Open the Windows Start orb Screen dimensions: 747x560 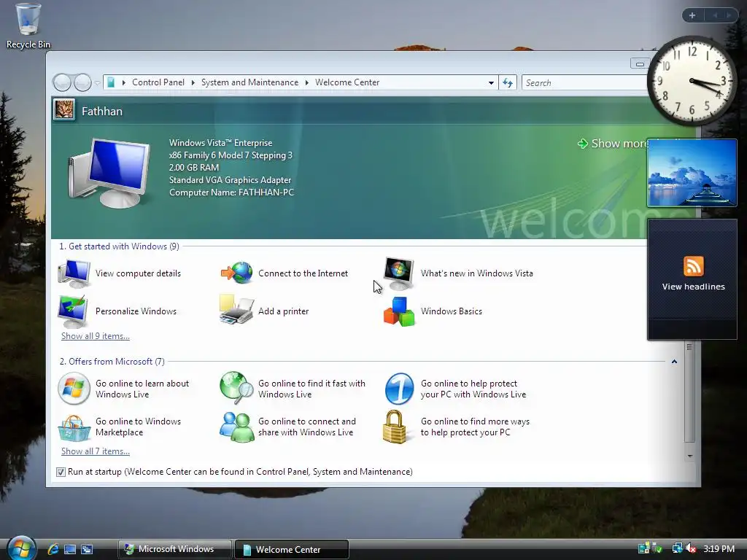[x=20, y=548]
